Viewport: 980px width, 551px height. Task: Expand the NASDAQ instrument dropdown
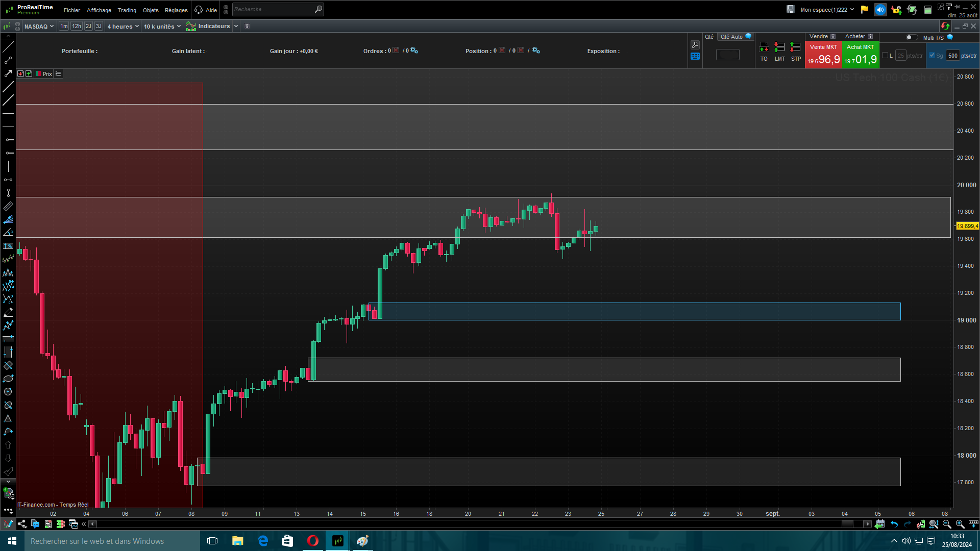pyautogui.click(x=39, y=27)
